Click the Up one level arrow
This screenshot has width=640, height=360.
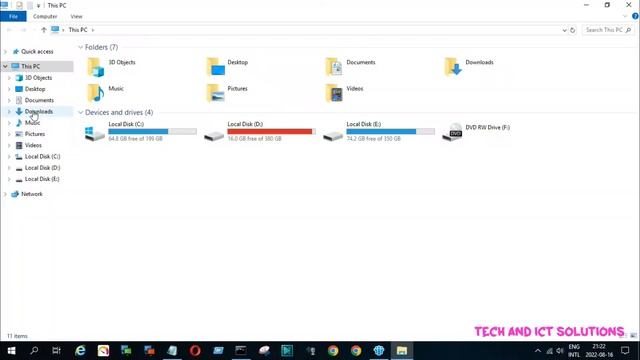point(44,30)
